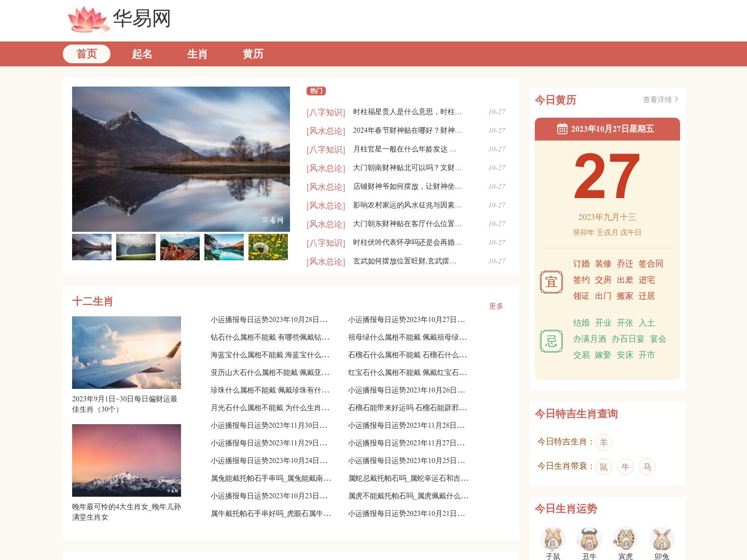This screenshot has width=747, height=560.
Task: Open article 时柱伏吟代表怀孕吗
Action: pyautogui.click(x=407, y=243)
